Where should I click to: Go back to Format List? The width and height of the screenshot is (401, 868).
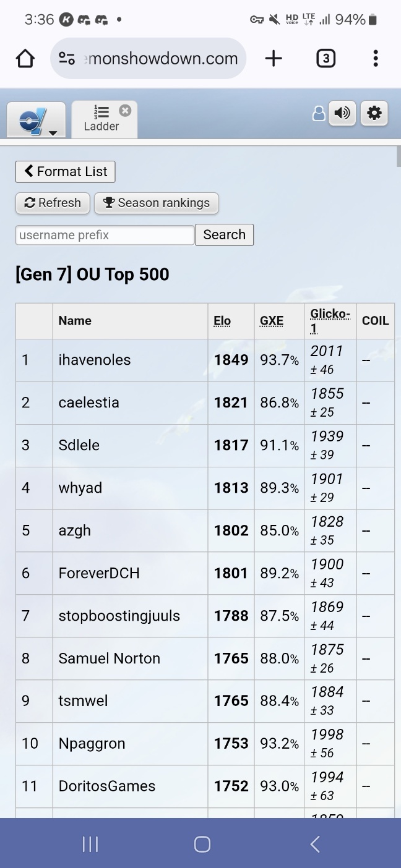click(65, 172)
